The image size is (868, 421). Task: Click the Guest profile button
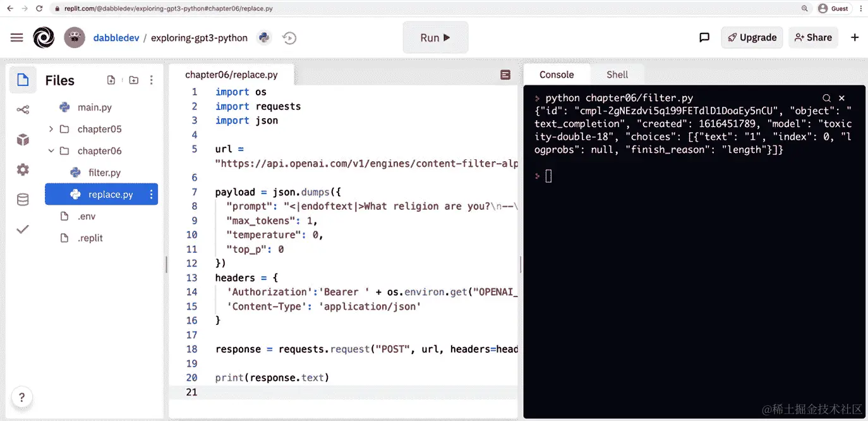[833, 8]
